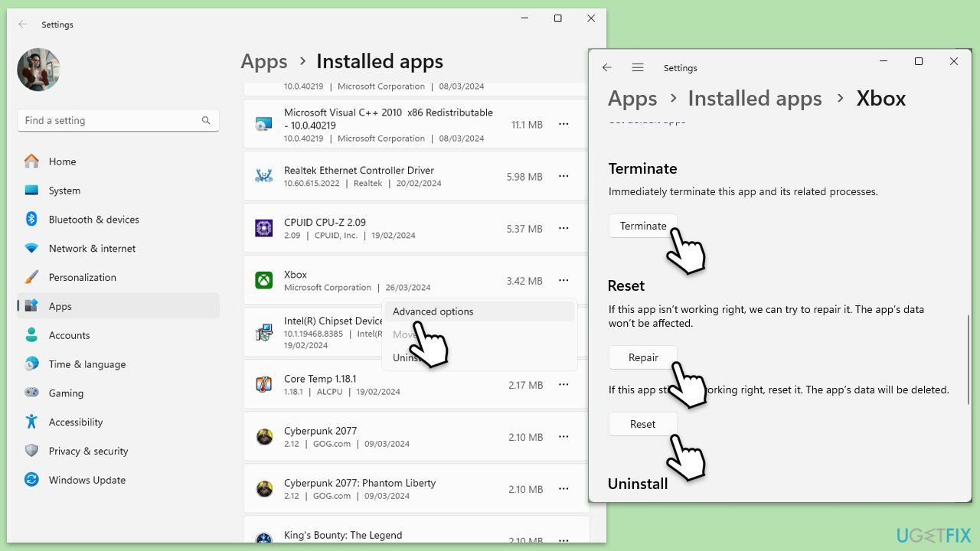980x551 pixels.
Task: Click the CPUID CPU-Z app icon
Action: pyautogui.click(x=263, y=229)
